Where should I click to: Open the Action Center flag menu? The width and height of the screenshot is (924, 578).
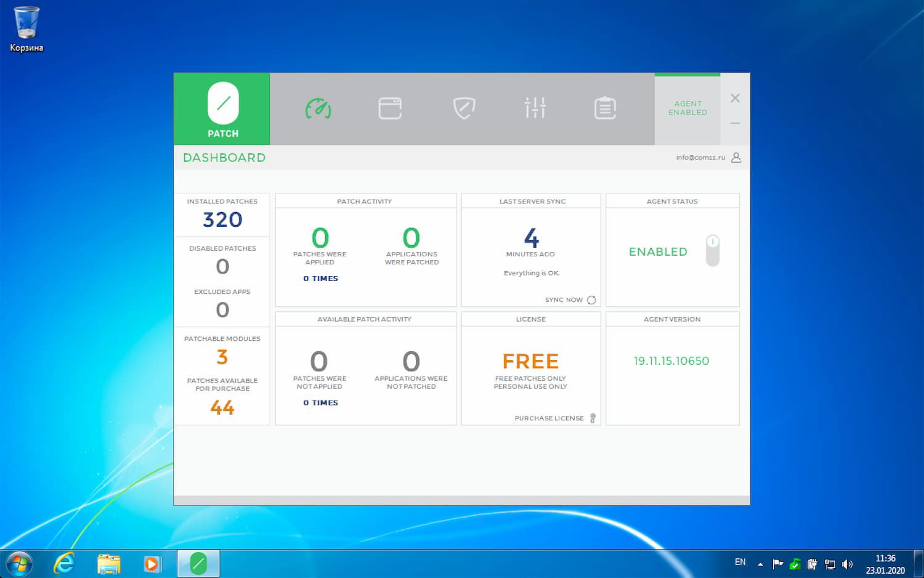[777, 563]
